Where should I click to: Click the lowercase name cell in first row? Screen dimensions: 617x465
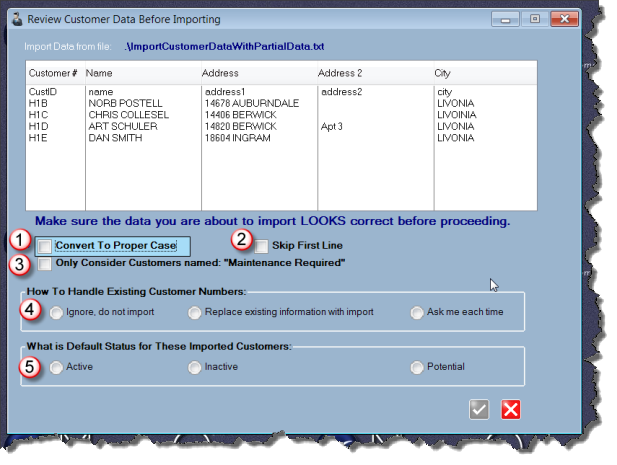pyautogui.click(x=101, y=92)
